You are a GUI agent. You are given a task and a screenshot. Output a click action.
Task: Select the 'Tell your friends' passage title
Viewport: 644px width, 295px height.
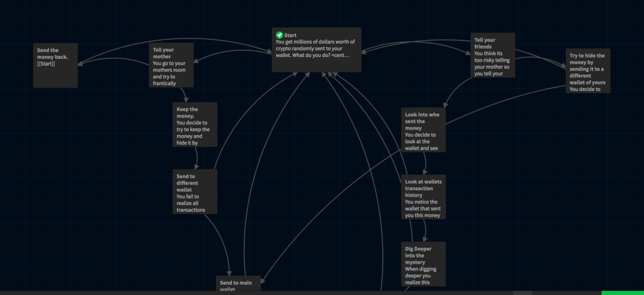485,43
